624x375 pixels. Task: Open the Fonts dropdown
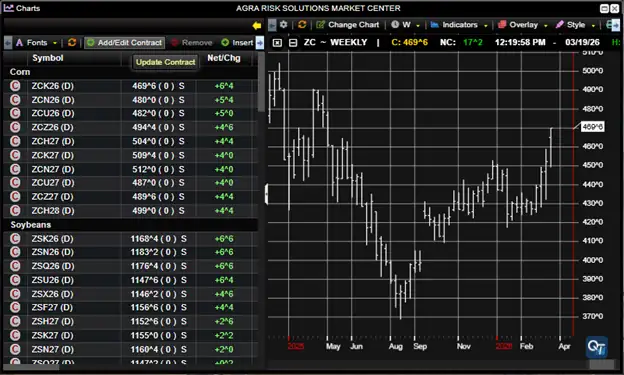[x=36, y=42]
